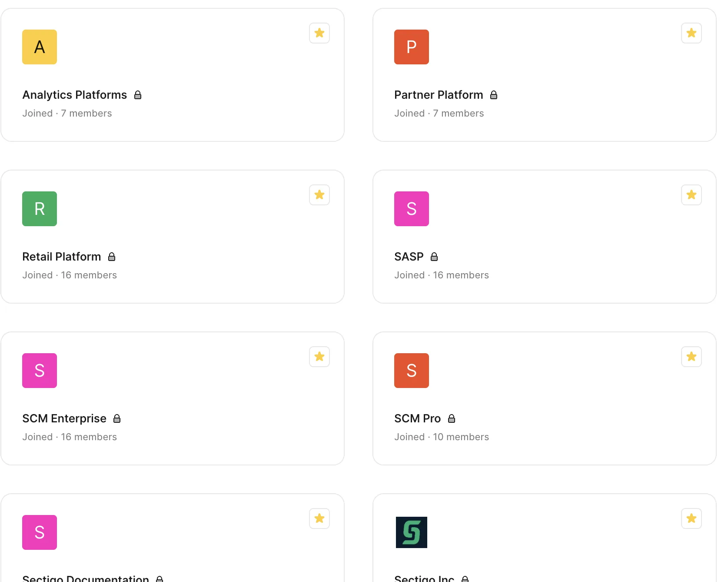
Task: Click the Sectigo Documentation pink S avatar
Action: 40,532
